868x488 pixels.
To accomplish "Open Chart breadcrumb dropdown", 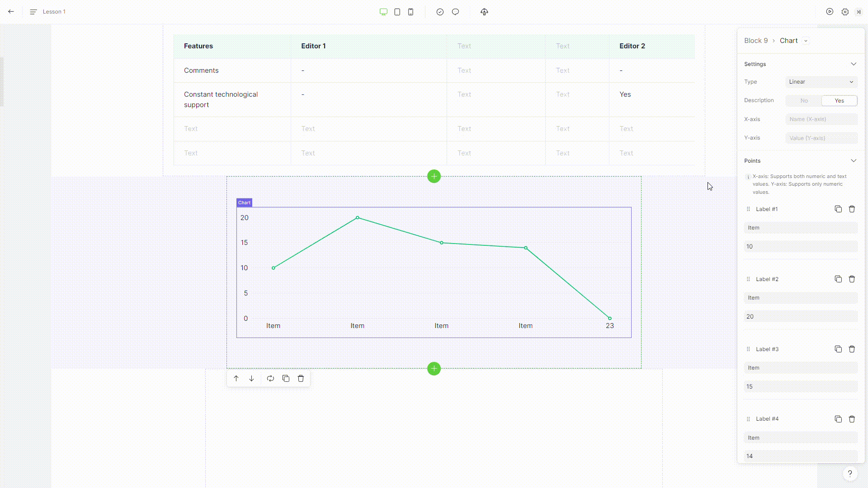I will 806,41.
